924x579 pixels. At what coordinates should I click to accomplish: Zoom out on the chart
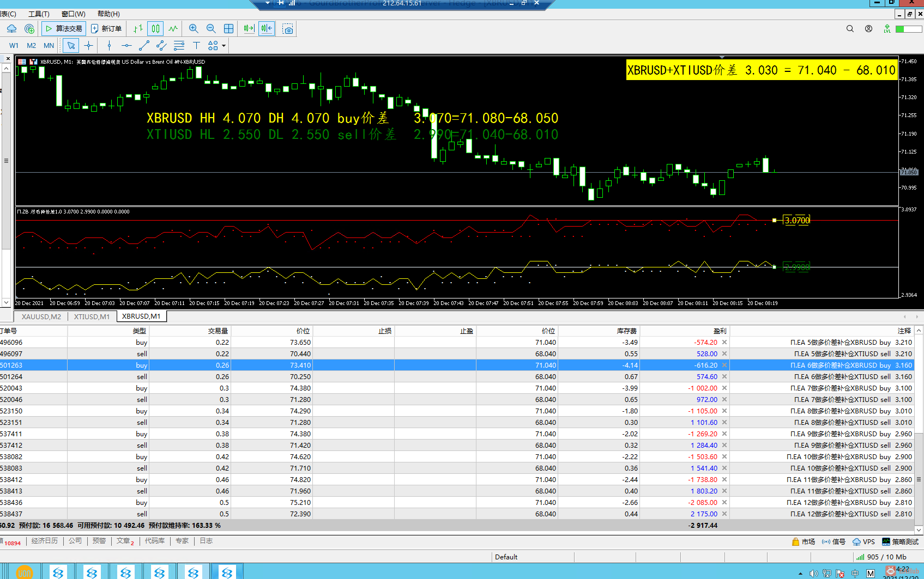coord(211,29)
